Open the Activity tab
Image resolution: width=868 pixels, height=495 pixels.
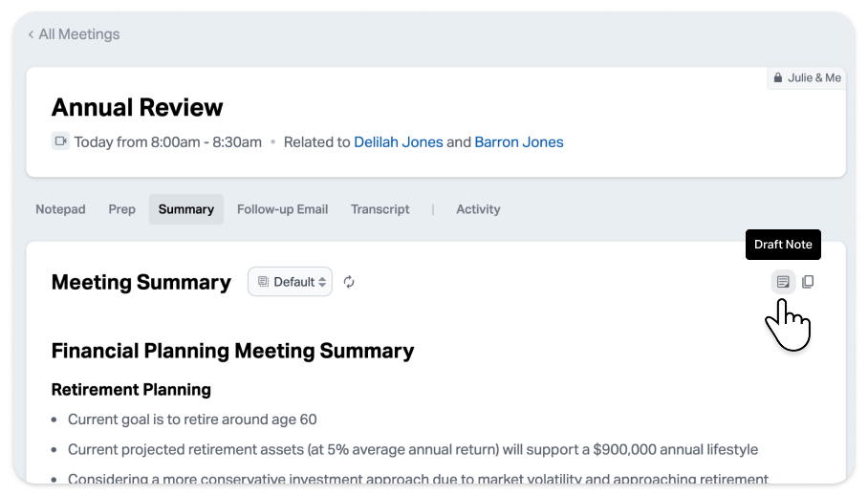click(478, 209)
